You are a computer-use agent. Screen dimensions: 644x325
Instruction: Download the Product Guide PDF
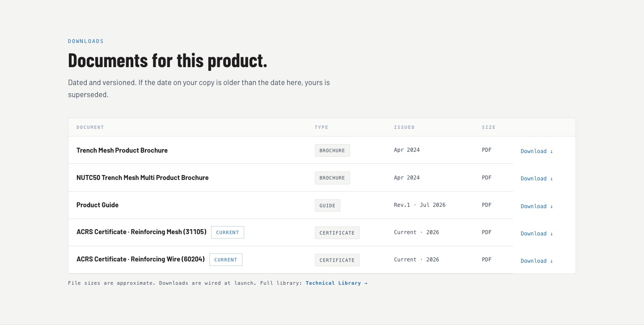pos(537,206)
